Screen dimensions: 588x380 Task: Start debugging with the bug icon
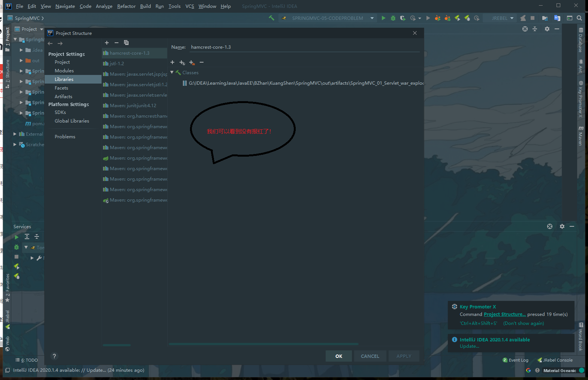coord(393,18)
